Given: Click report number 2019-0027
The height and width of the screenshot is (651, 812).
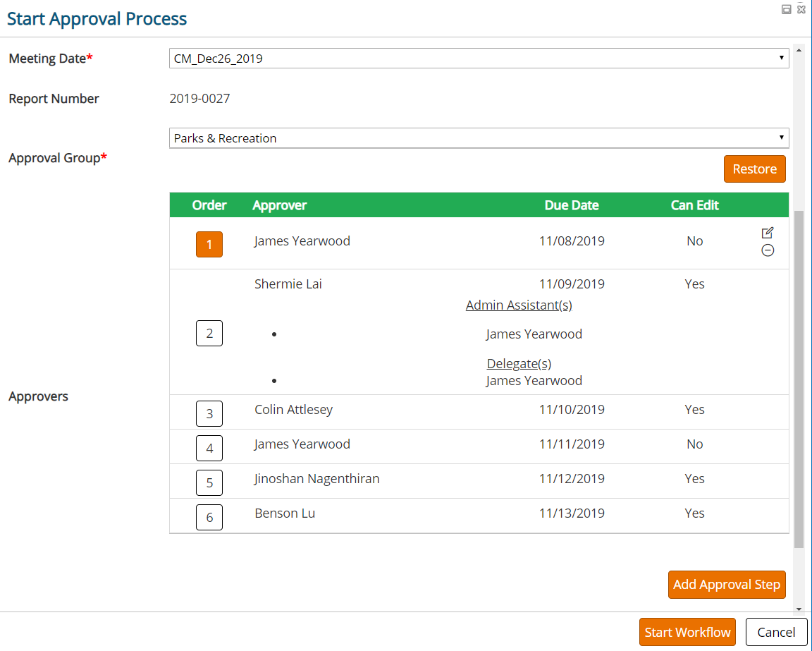Looking at the screenshot, I should pyautogui.click(x=199, y=99).
